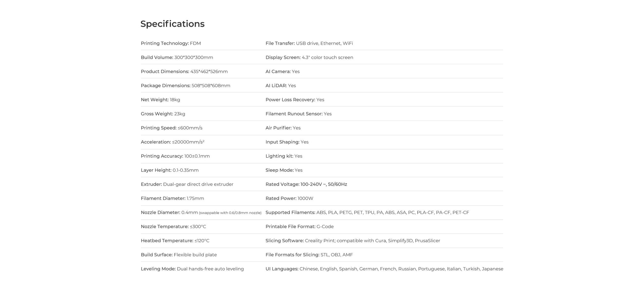Click the Display Screen touch screen row

click(x=309, y=58)
